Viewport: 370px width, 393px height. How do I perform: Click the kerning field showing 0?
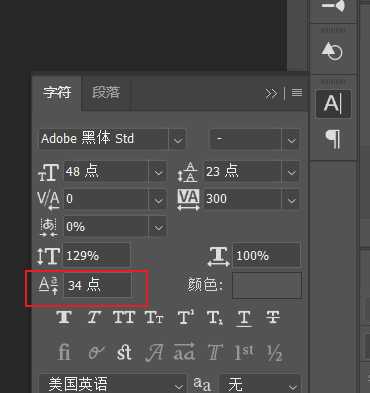pyautogui.click(x=106, y=199)
